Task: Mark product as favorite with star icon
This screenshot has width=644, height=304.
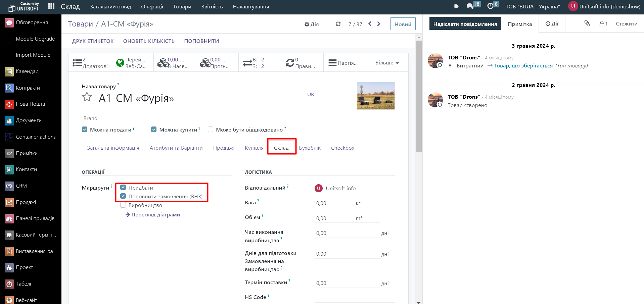Action: [87, 97]
